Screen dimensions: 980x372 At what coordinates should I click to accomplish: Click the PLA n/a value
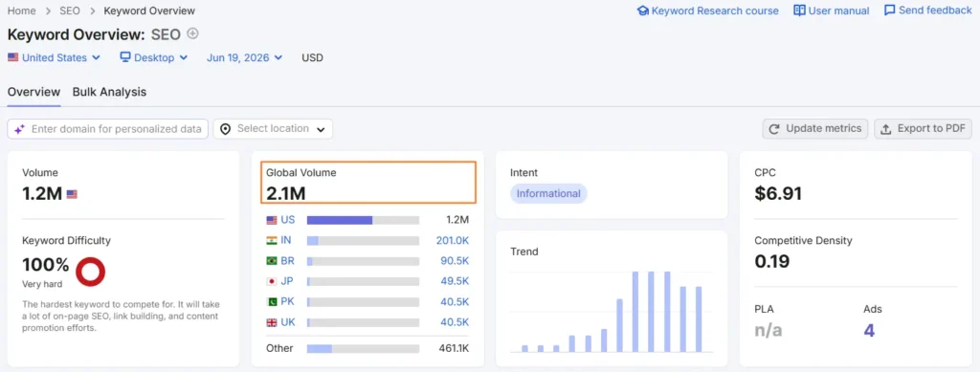(768, 330)
